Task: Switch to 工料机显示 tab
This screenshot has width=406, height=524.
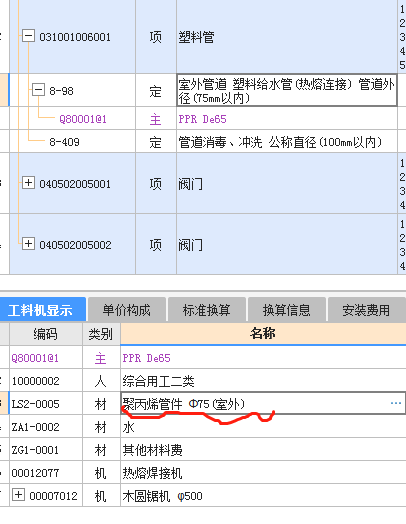Action: click(x=43, y=310)
